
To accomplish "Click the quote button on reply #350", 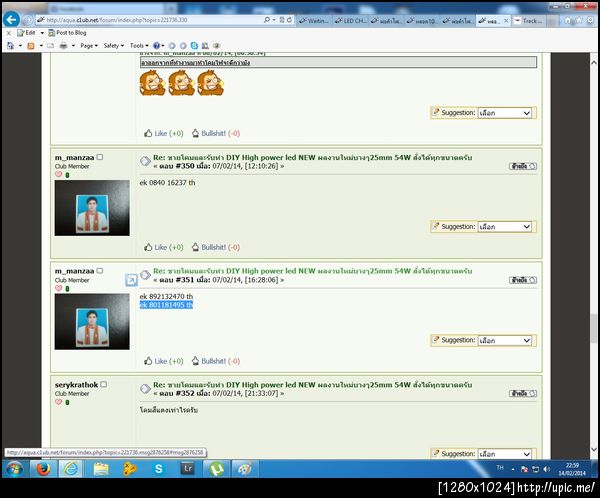I will [x=523, y=166].
